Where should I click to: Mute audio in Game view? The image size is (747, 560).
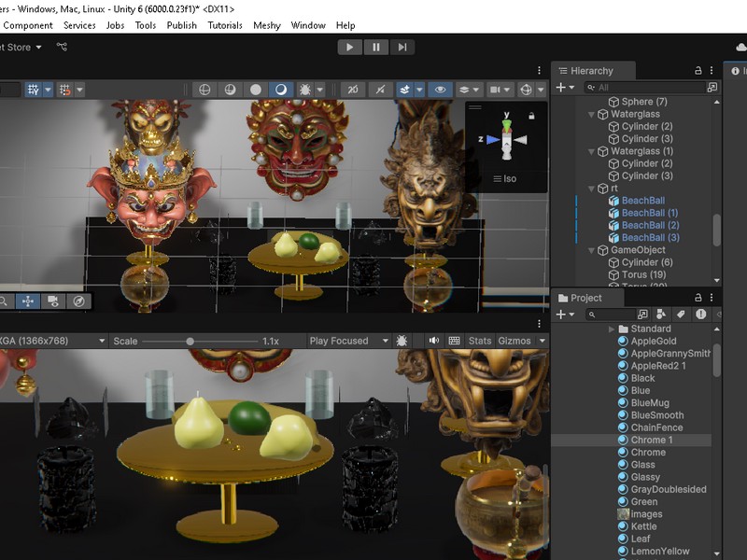pos(434,341)
